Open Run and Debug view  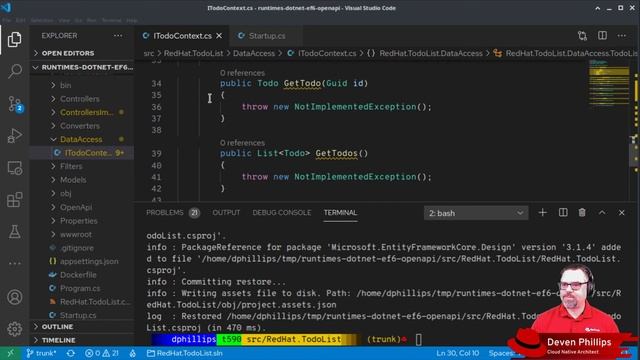click(15, 136)
